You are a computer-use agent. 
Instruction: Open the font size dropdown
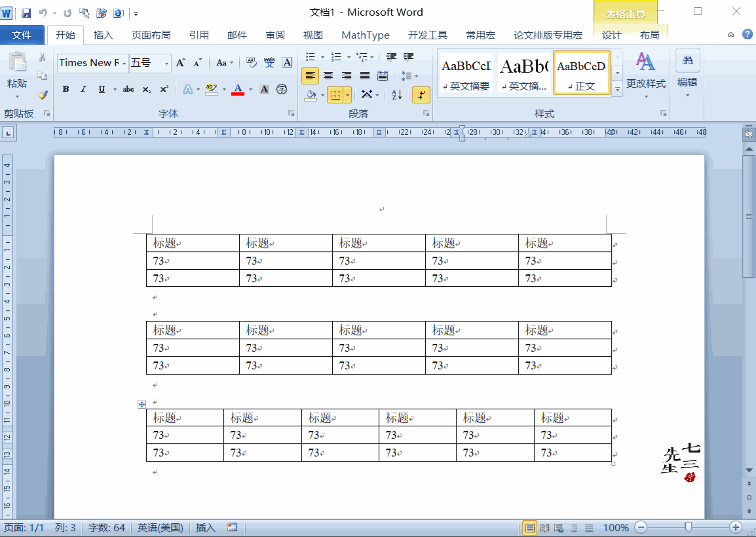[167, 63]
